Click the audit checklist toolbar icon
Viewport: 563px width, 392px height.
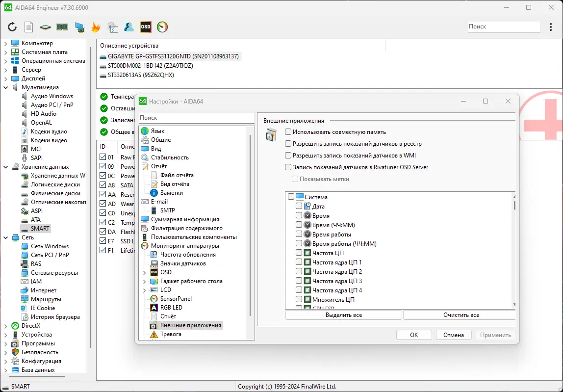coord(113,27)
